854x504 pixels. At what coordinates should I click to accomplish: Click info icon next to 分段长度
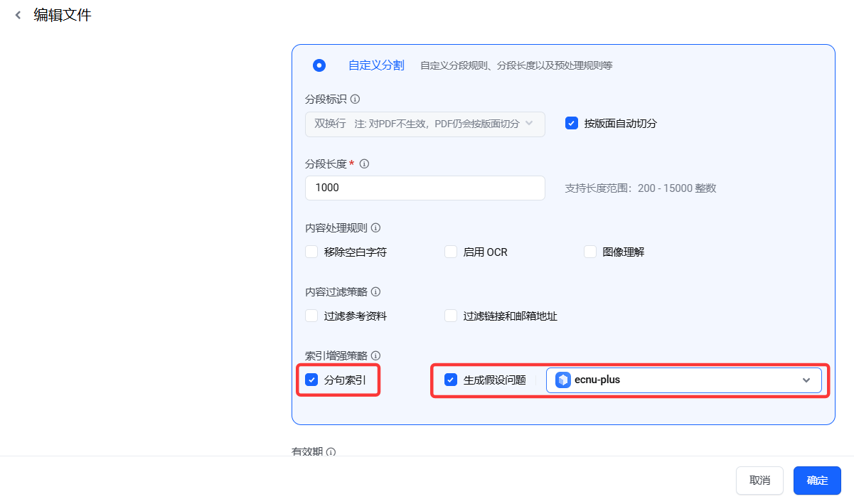[365, 164]
